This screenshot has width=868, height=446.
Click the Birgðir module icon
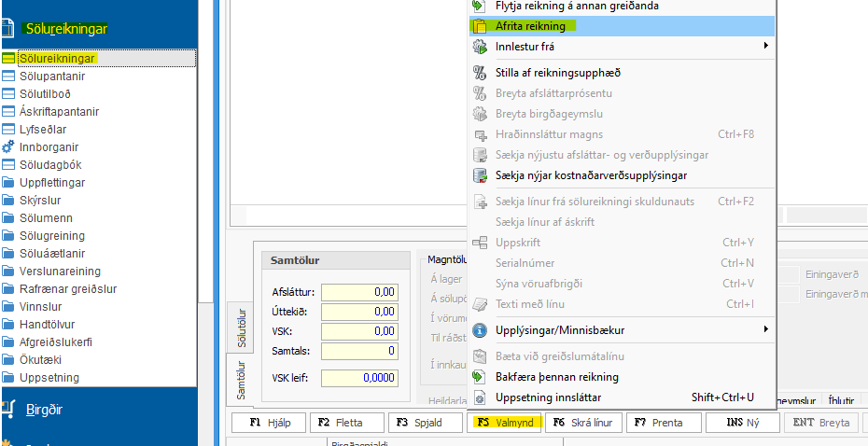pyautogui.click(x=8, y=409)
